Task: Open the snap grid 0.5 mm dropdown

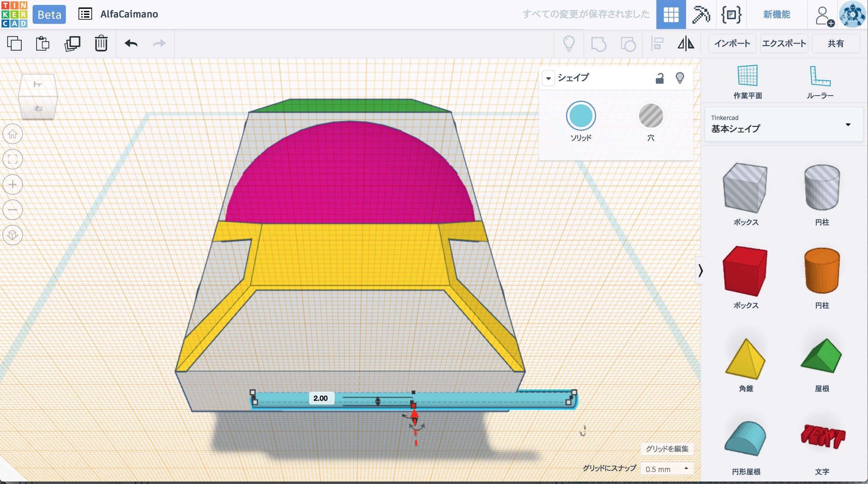Action: point(667,469)
